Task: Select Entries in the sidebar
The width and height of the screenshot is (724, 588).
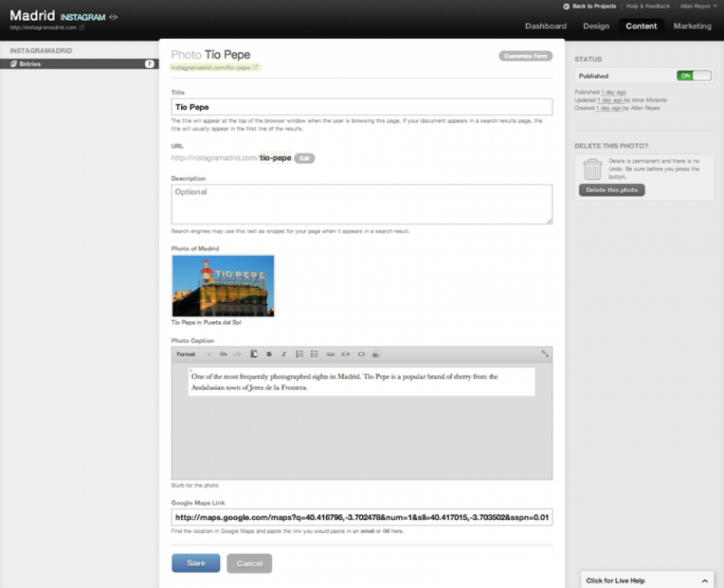Action: coord(79,64)
